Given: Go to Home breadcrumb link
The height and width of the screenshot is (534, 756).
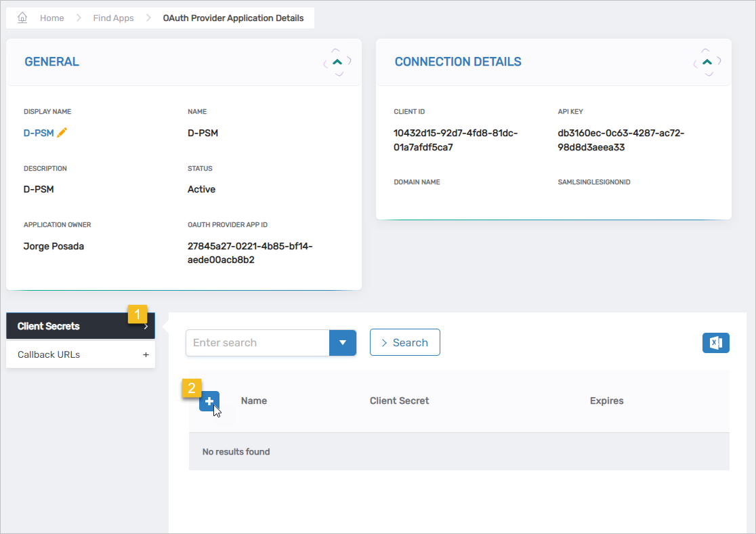Looking at the screenshot, I should click(51, 18).
